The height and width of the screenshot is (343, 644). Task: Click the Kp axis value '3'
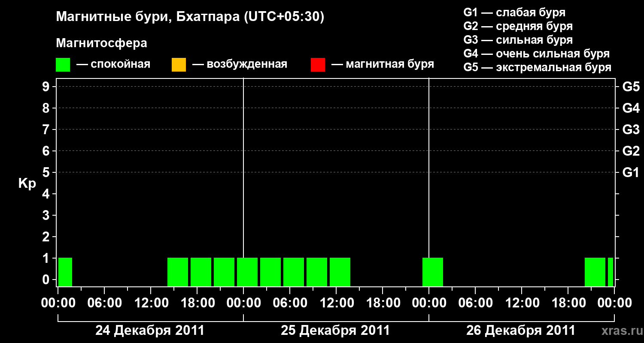point(47,215)
